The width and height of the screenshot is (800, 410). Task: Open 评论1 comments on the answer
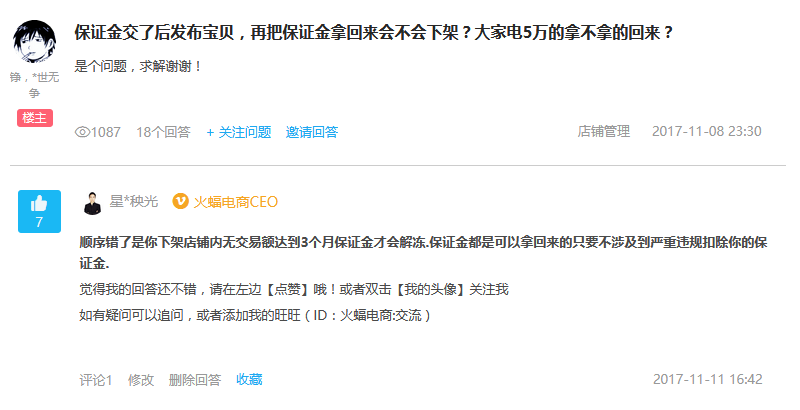(95, 380)
